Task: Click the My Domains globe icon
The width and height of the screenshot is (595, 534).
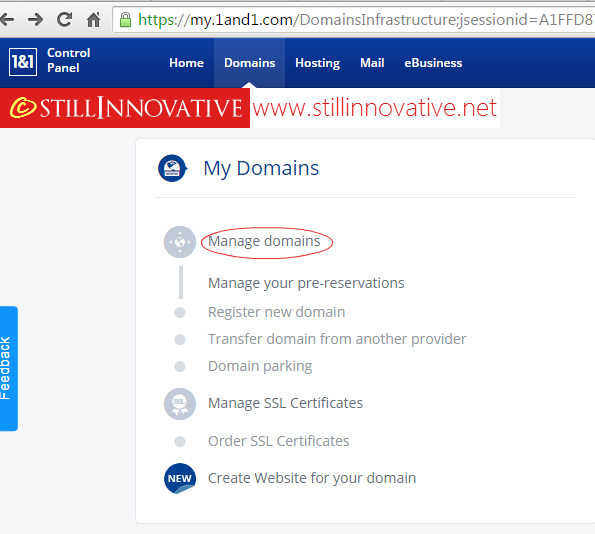Action: tap(173, 168)
